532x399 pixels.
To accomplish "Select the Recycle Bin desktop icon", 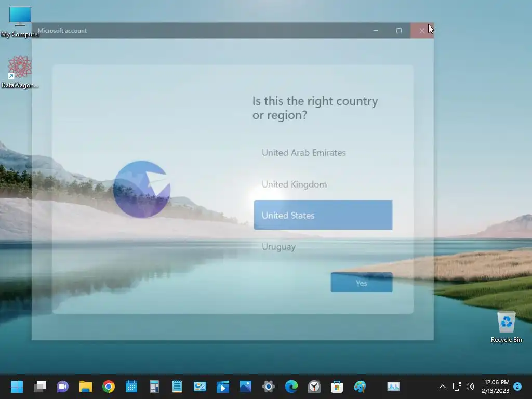I will [506, 327].
